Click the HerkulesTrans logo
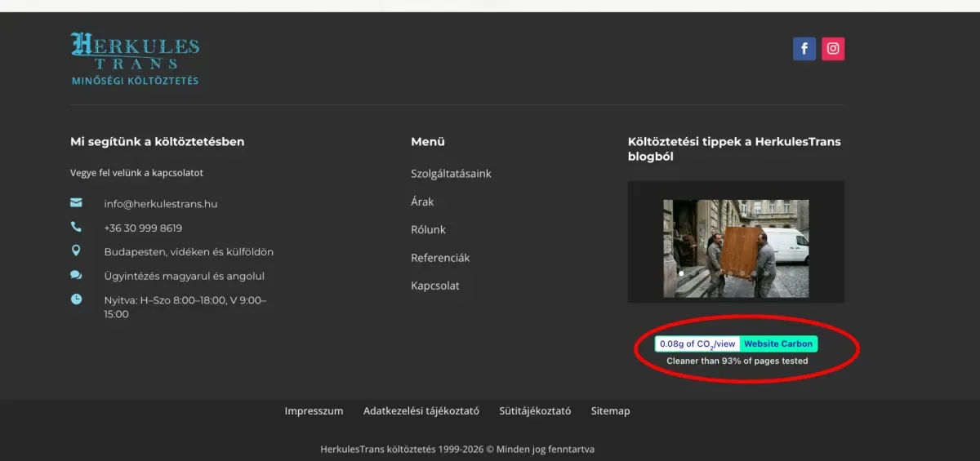The image size is (980, 461). tap(135, 59)
